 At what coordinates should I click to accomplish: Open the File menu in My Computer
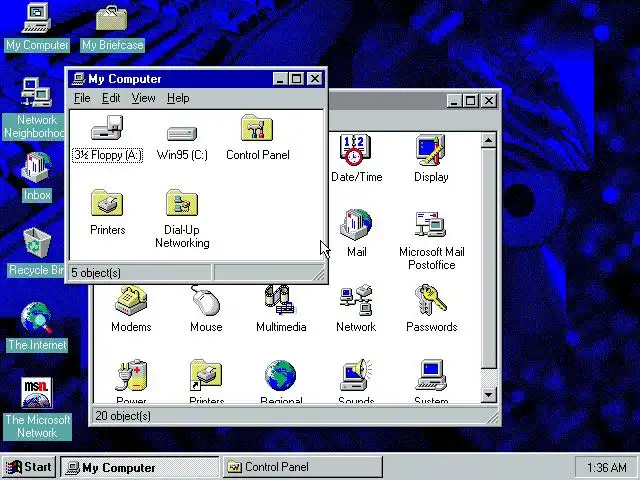pyautogui.click(x=82, y=98)
